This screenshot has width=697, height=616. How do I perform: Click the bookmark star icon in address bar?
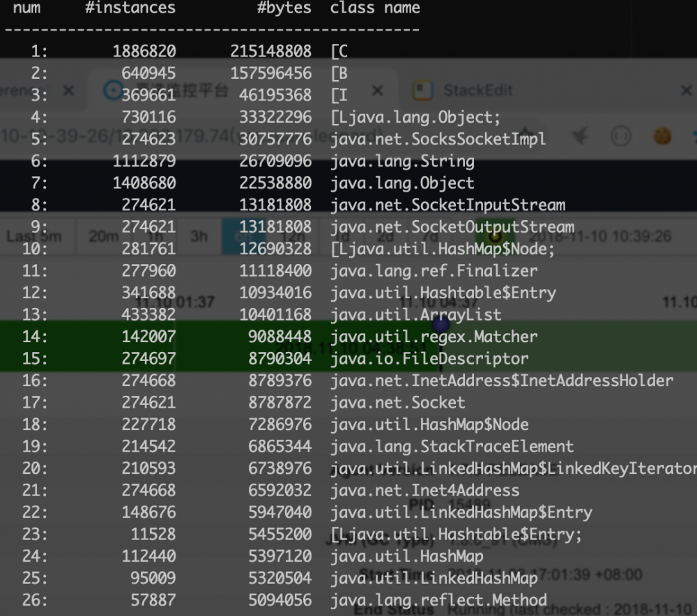526,134
